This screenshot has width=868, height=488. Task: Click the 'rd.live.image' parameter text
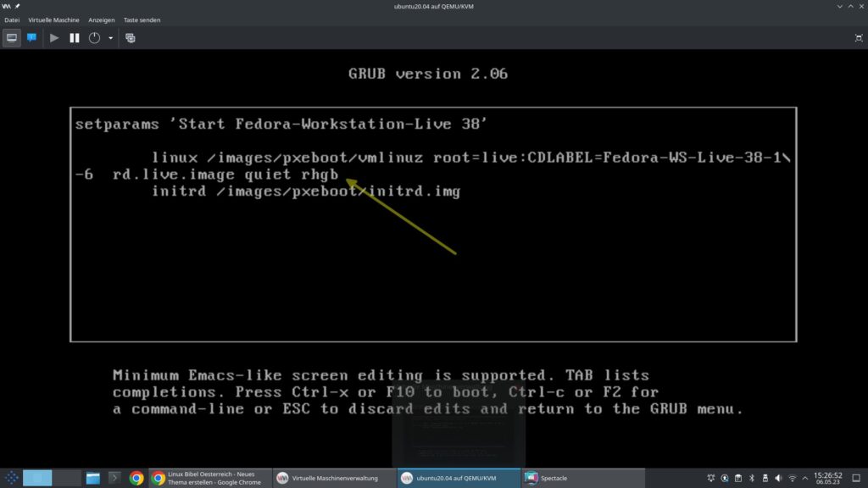point(174,175)
